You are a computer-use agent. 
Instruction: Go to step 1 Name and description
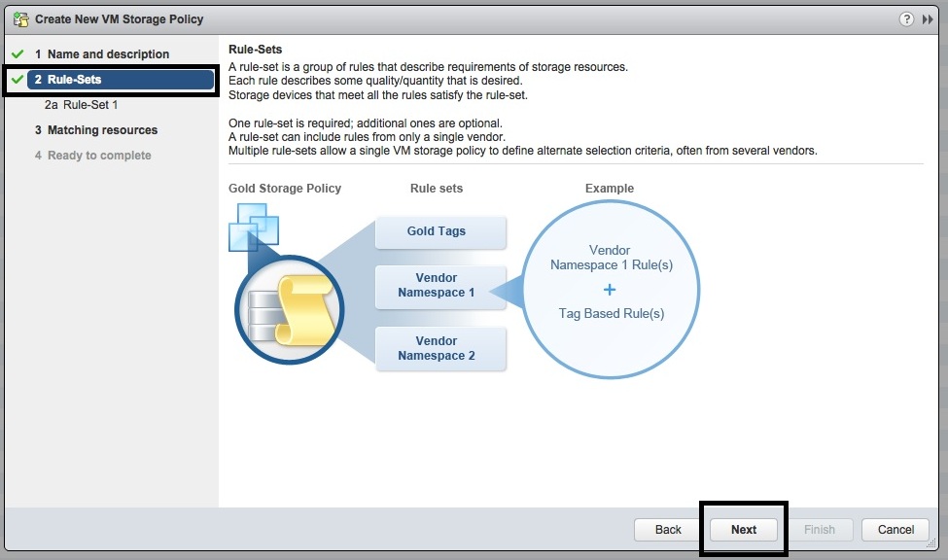click(108, 54)
